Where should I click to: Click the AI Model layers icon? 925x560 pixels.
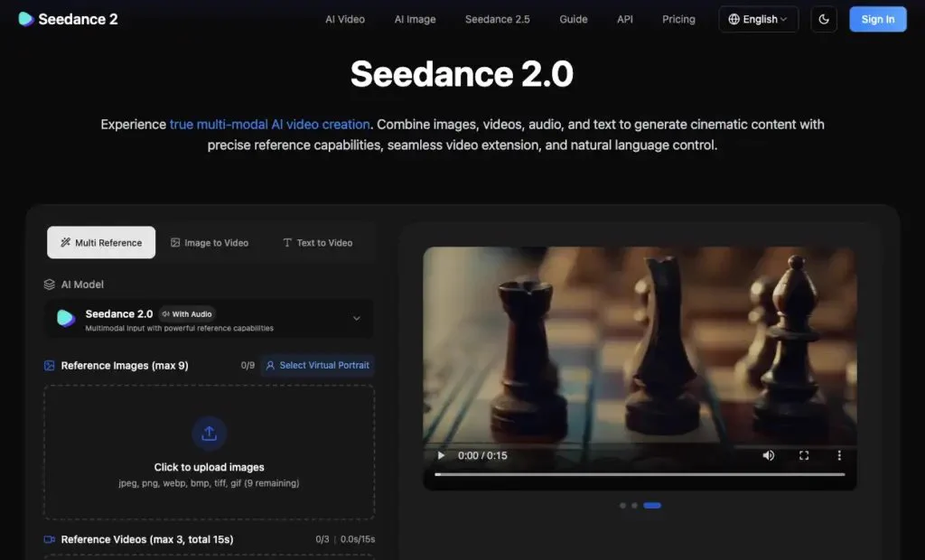point(50,285)
